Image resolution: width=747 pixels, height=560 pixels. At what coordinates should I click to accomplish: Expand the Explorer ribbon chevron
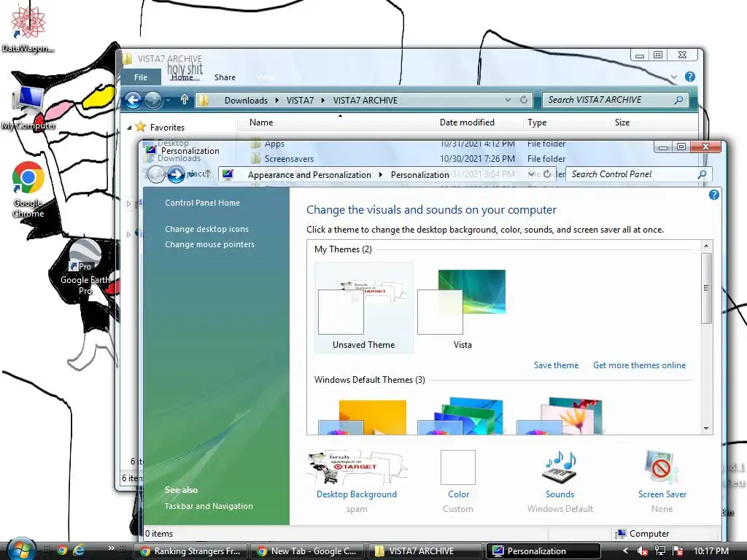(x=674, y=77)
